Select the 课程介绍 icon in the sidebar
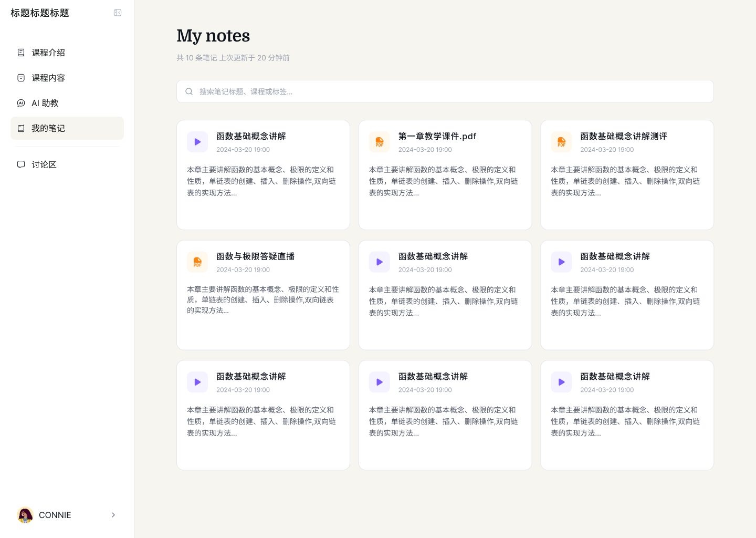Image resolution: width=756 pixels, height=538 pixels. (21, 53)
